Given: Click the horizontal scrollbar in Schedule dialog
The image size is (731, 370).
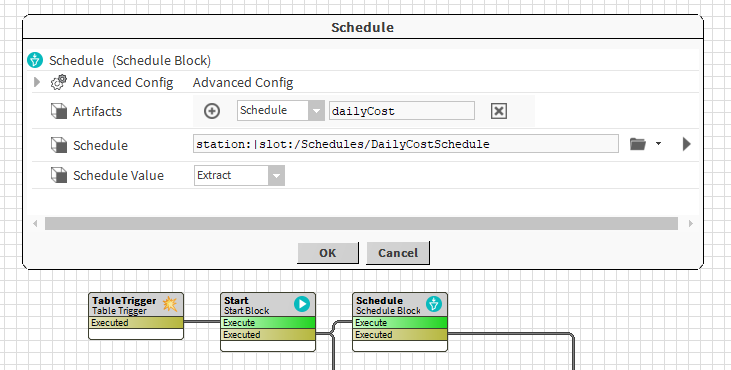Looking at the screenshot, I should (x=361, y=223).
